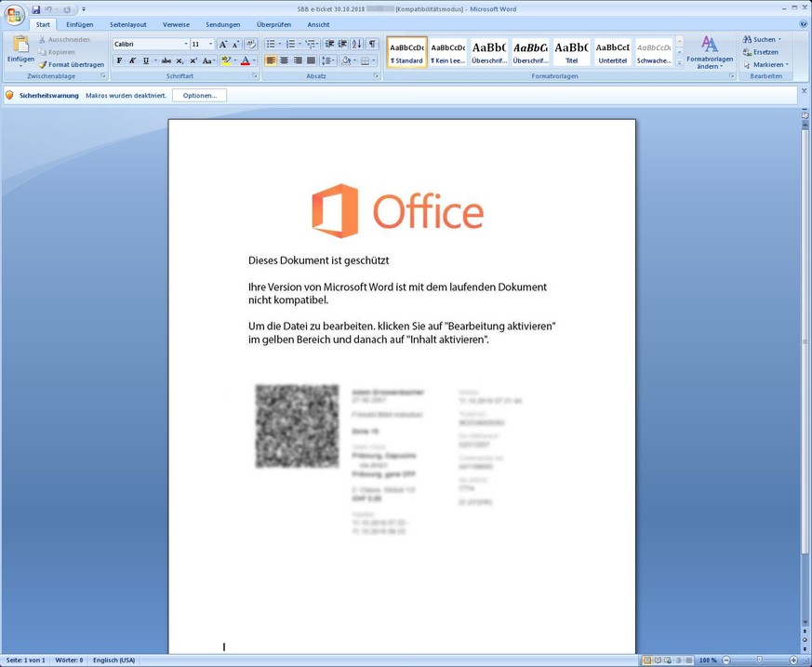This screenshot has width=812, height=667.
Task: Click the Optionen... security warning button
Action: pyautogui.click(x=199, y=95)
